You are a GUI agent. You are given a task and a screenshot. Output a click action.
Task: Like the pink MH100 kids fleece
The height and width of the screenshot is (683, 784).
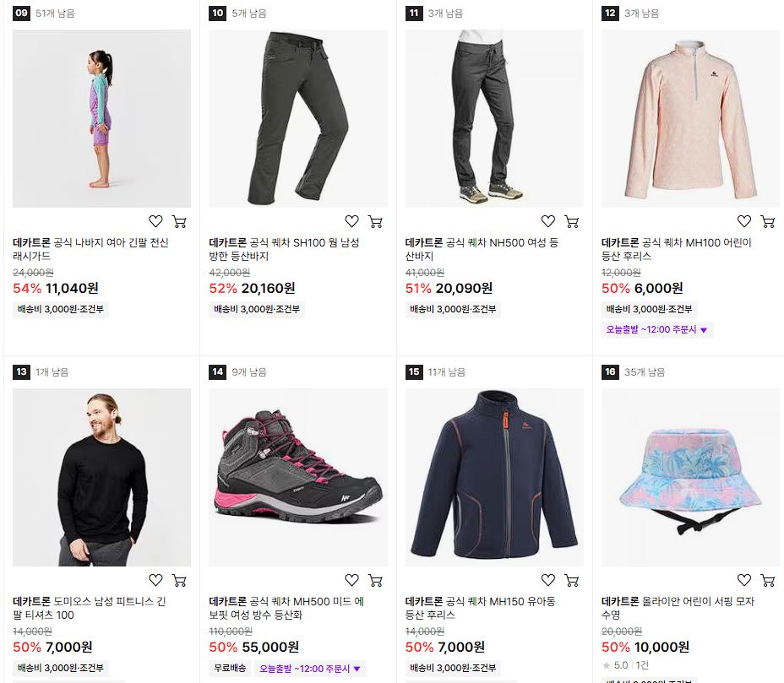pos(744,221)
